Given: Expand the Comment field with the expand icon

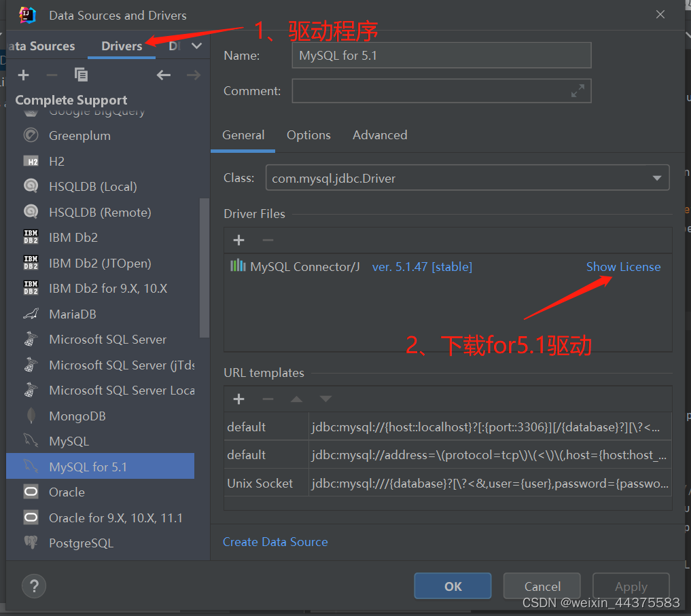Looking at the screenshot, I should pyautogui.click(x=578, y=91).
